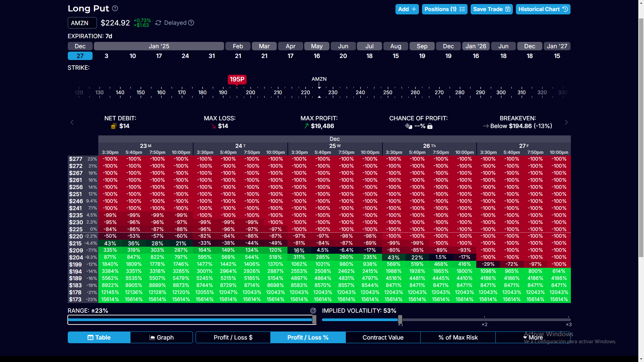The width and height of the screenshot is (644, 362).
Task: Click strike 250 on the strike ruler
Action: pos(388,93)
